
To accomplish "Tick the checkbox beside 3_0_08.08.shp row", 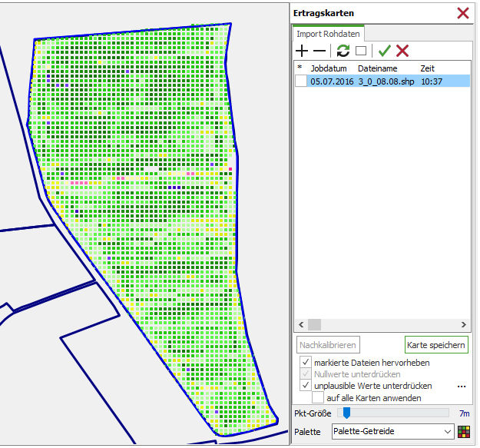I will (x=300, y=81).
